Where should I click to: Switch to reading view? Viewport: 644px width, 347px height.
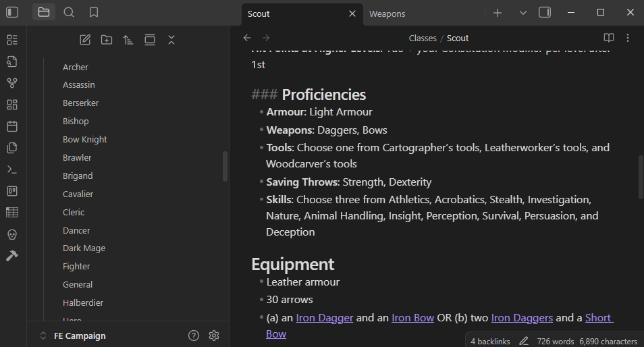point(608,38)
